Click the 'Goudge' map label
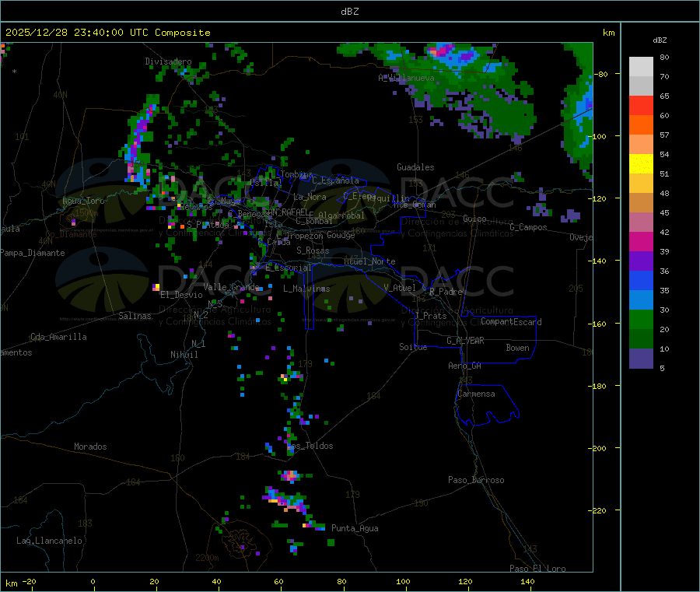The height and width of the screenshot is (592, 700). point(341,235)
